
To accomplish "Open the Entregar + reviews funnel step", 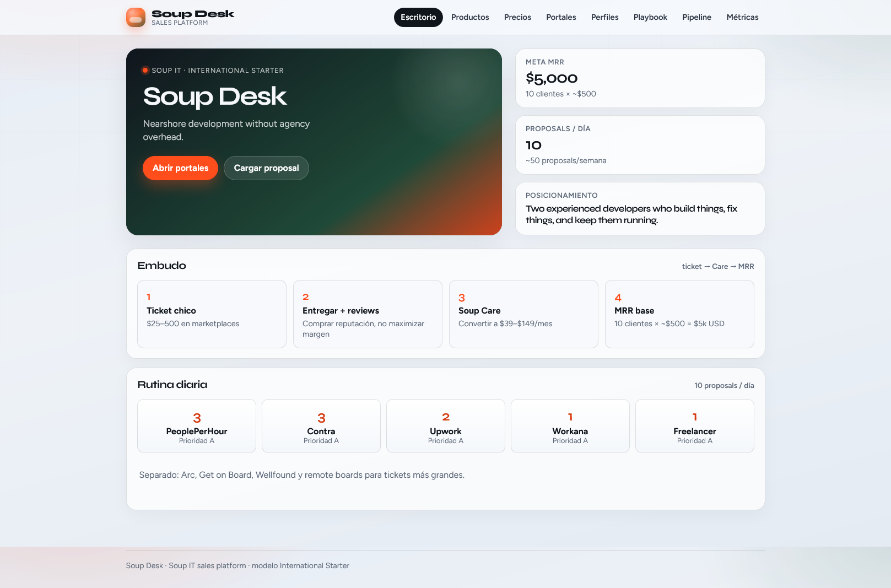I will coord(368,314).
